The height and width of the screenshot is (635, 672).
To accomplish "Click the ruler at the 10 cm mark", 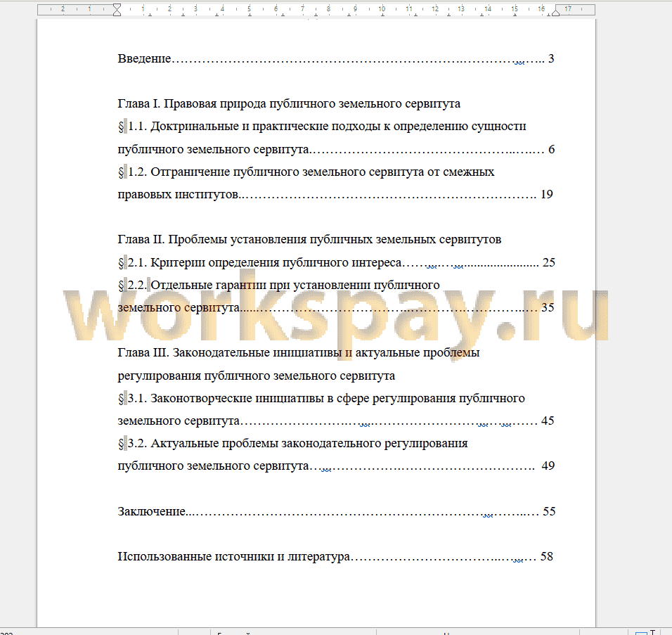I will coord(382,8).
